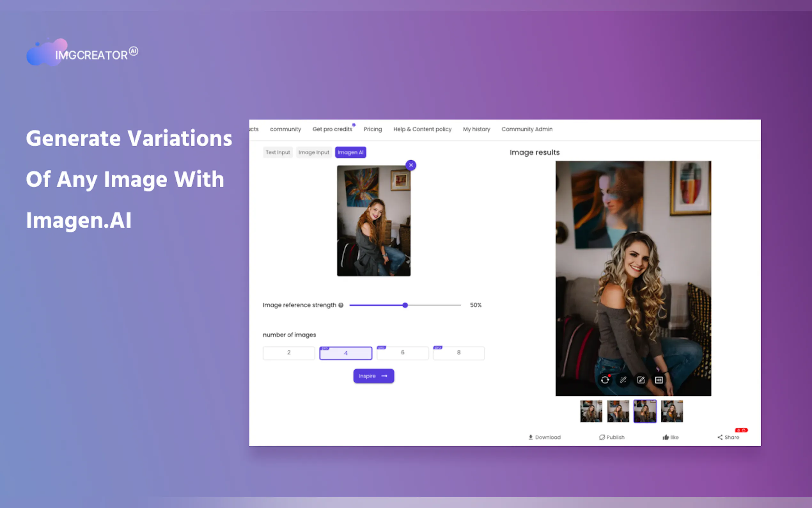Click the edit pencil icon on result
The width and height of the screenshot is (812, 508).
[641, 380]
